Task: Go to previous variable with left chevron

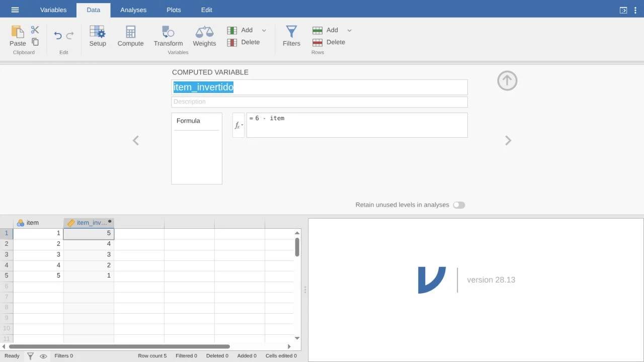Action: coord(135,140)
